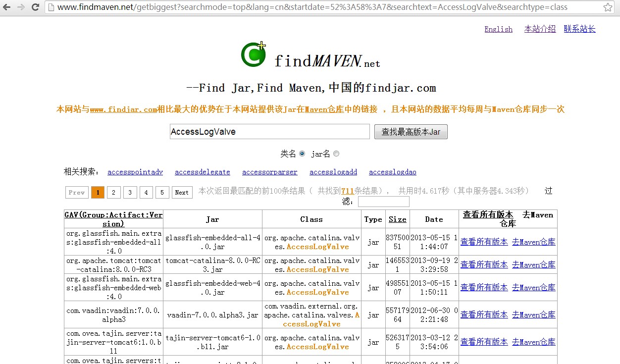Go to results page 2

click(x=114, y=193)
